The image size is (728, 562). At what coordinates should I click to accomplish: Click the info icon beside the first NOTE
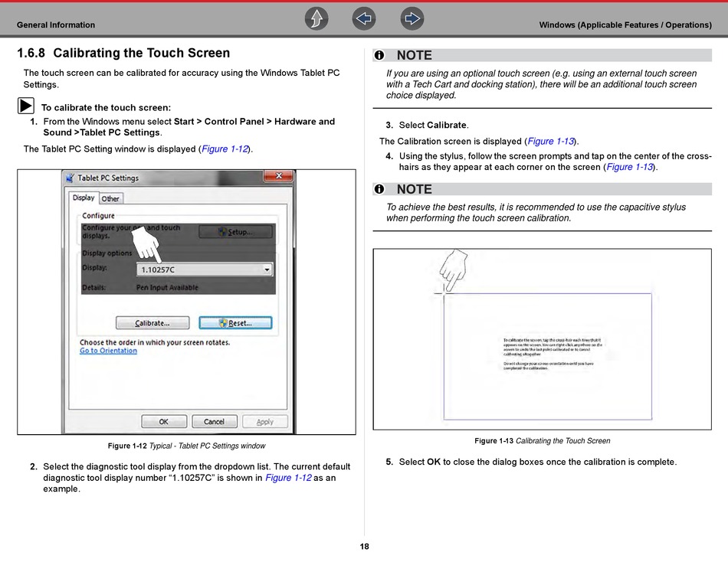pyautogui.click(x=379, y=55)
